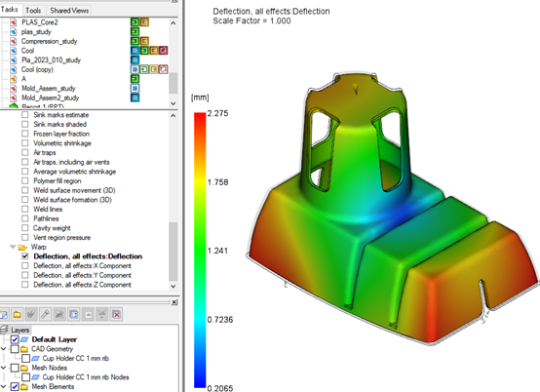
Task: Click the New Layer icon in layers toolbar
Action: [x=4, y=314]
